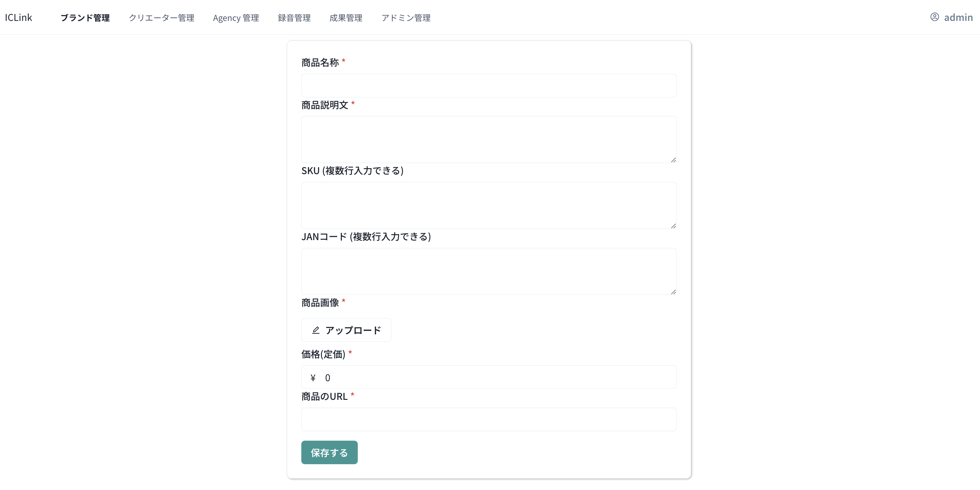Image resolution: width=980 pixels, height=490 pixels.
Task: Focus the 商品のURL input field
Action: point(489,419)
